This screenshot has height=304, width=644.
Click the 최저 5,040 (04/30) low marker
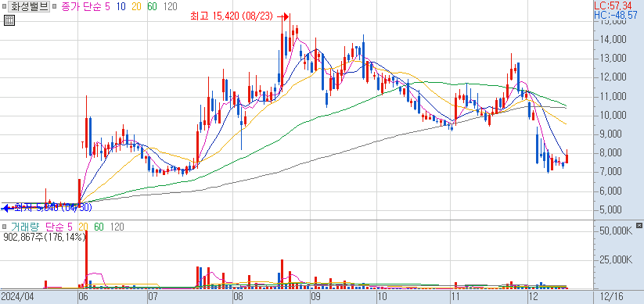coord(47,208)
